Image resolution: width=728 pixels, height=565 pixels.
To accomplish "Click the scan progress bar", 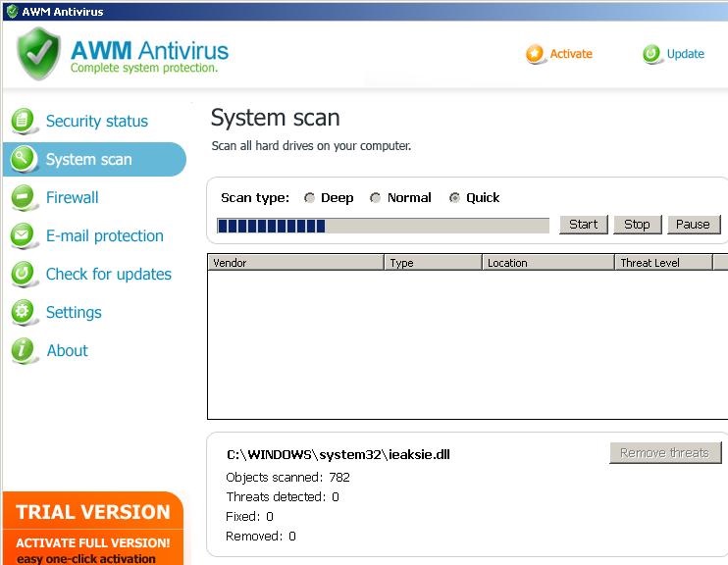I will (x=383, y=226).
